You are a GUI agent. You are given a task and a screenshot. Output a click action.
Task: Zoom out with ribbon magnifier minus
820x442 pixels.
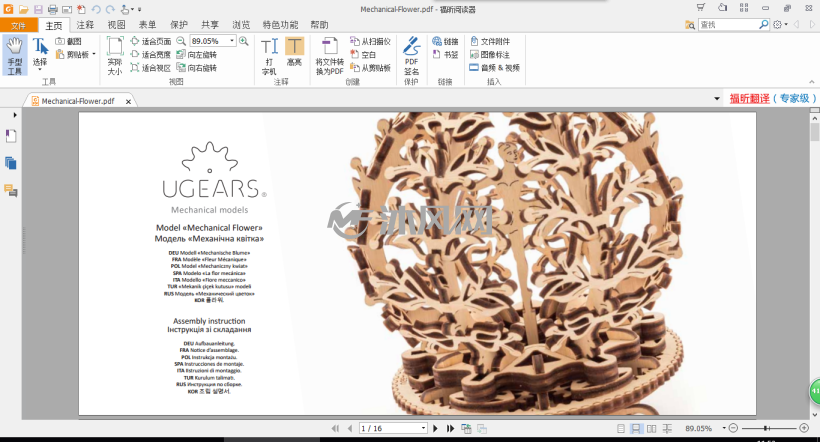(x=181, y=41)
